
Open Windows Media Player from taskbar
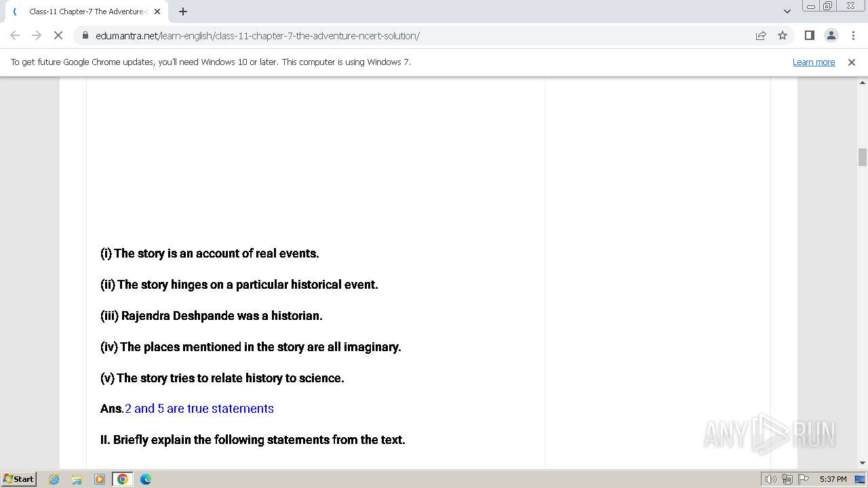pyautogui.click(x=100, y=479)
